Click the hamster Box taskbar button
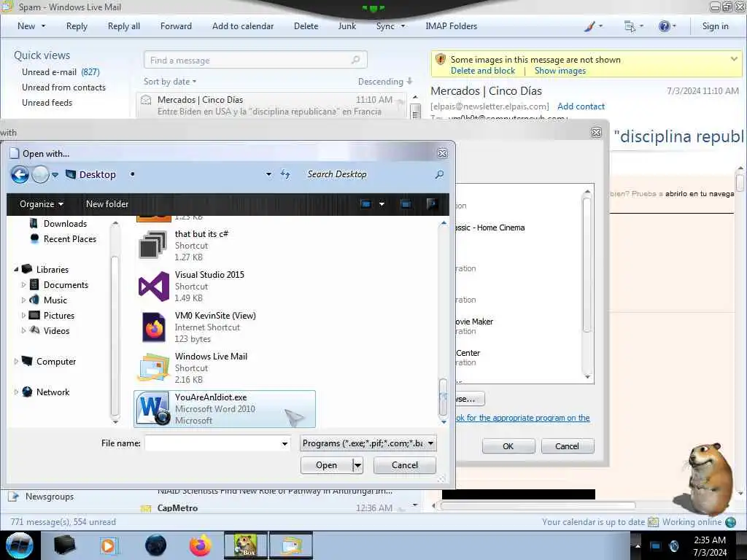747x560 pixels. pos(246,545)
